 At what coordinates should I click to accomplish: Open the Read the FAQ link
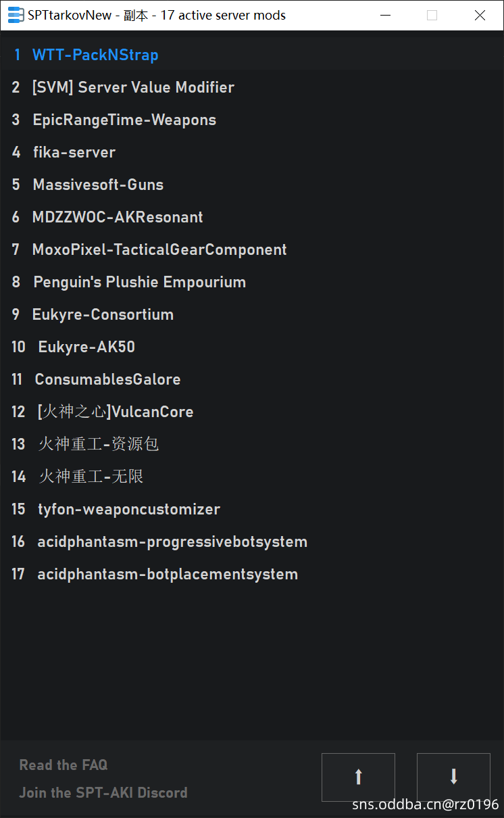tap(64, 765)
